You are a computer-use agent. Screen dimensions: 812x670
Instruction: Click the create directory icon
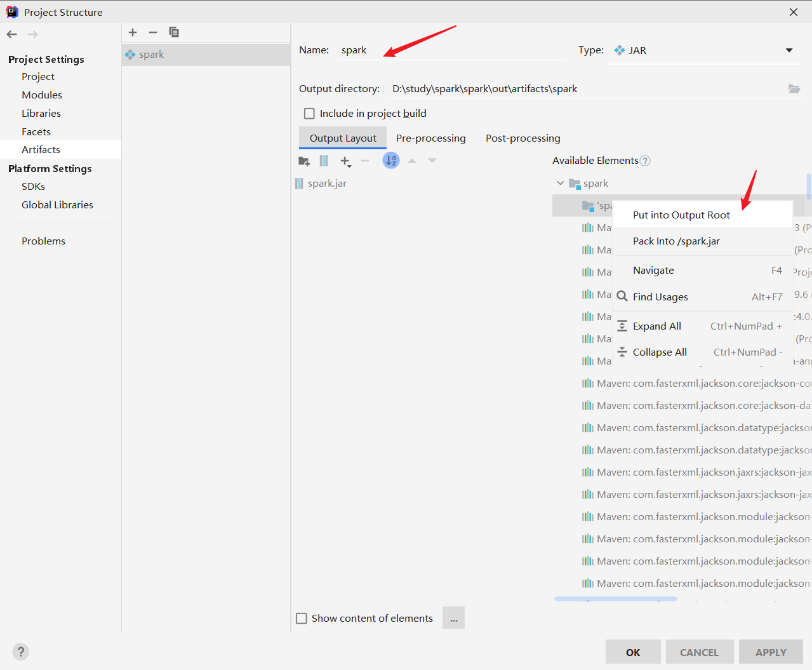click(304, 161)
